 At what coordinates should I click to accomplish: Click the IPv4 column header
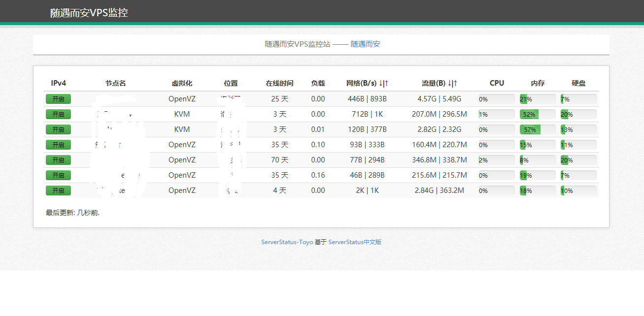(x=59, y=83)
